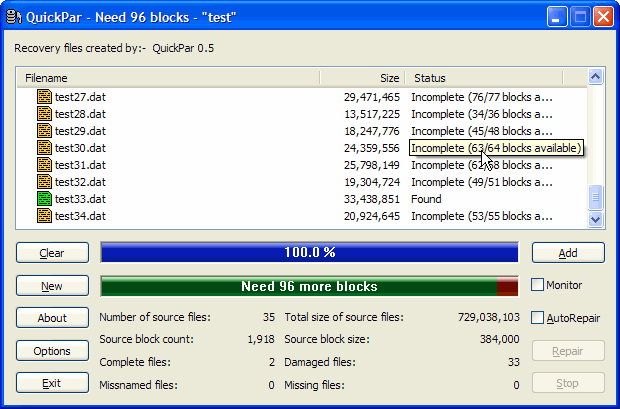Image resolution: width=620 pixels, height=409 pixels.
Task: Click the Complete files count 2
Action: coord(272,362)
